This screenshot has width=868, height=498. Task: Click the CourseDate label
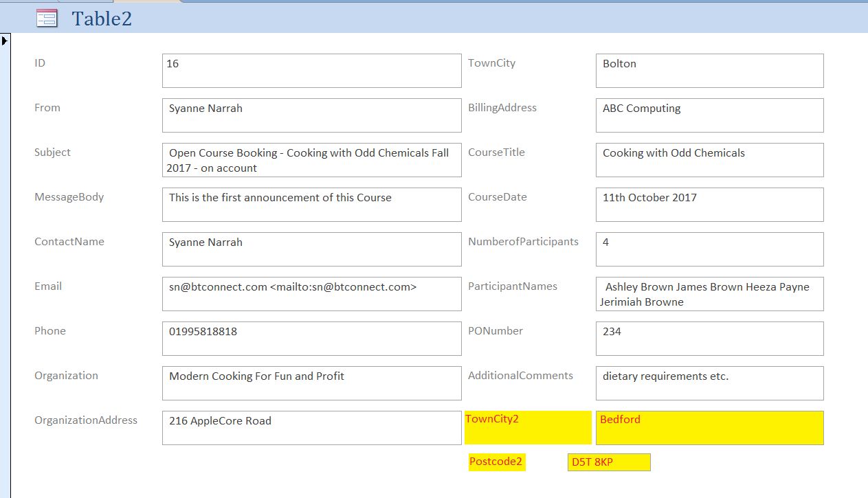tap(498, 197)
